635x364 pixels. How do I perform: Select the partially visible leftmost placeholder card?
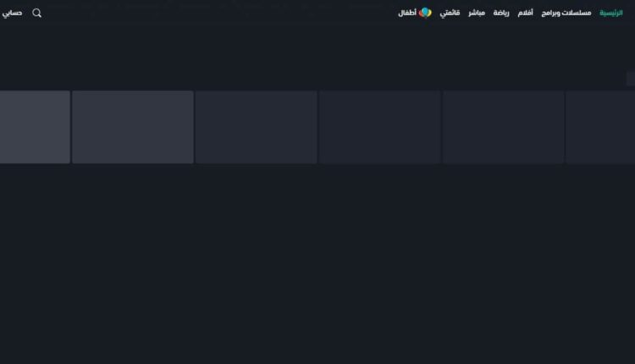point(35,127)
